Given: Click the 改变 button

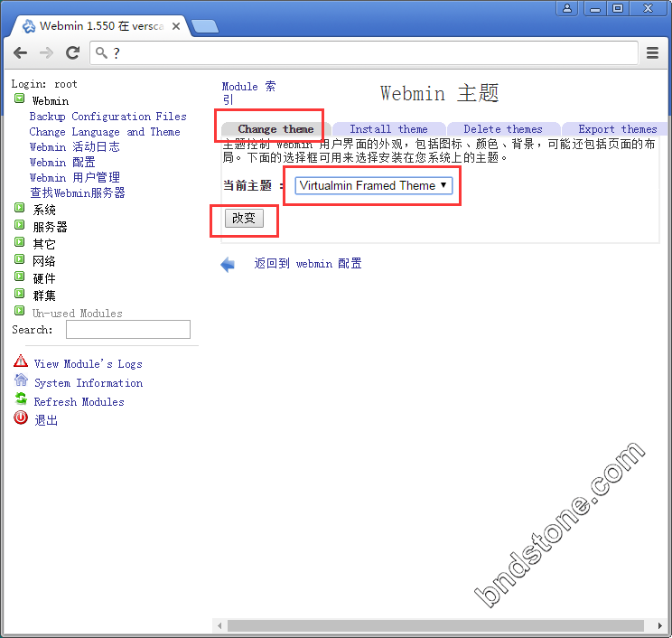Looking at the screenshot, I should pos(244,218).
